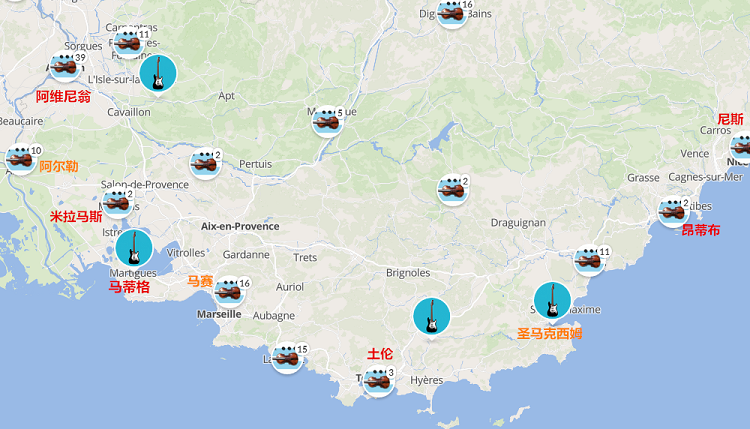The height and width of the screenshot is (429, 750).
Task: Click the violin cluster with 16 at Marseille
Action: (x=230, y=291)
